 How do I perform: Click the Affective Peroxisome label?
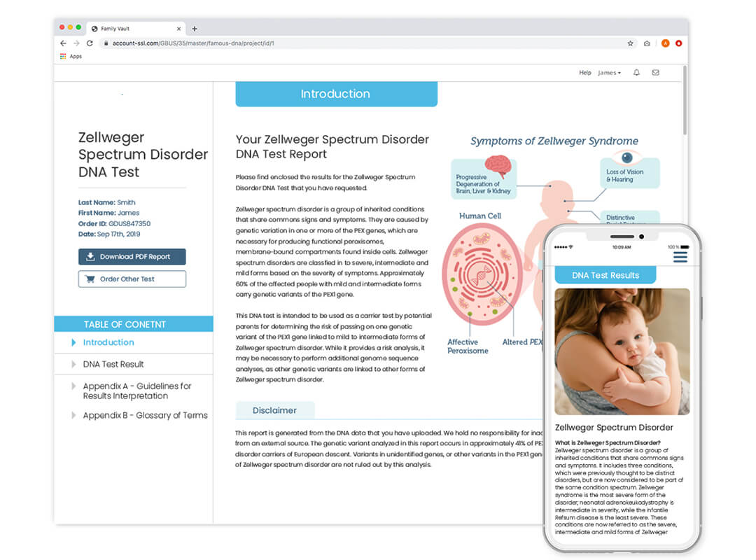468,346
